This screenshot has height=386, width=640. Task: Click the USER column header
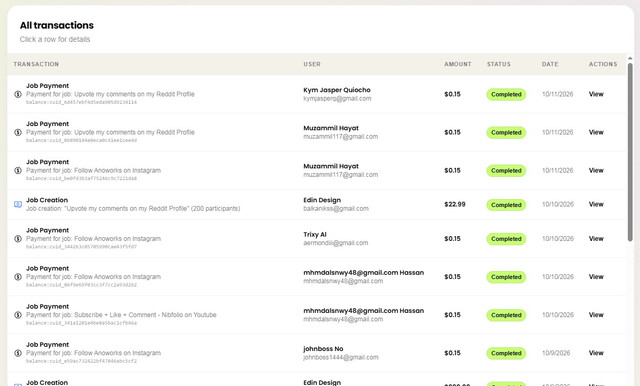(312, 64)
